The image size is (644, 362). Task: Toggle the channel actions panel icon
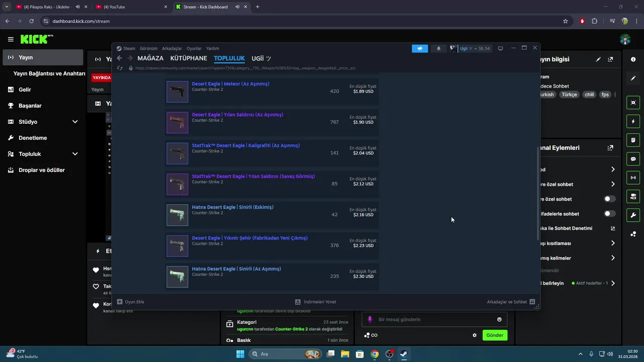coord(633,196)
